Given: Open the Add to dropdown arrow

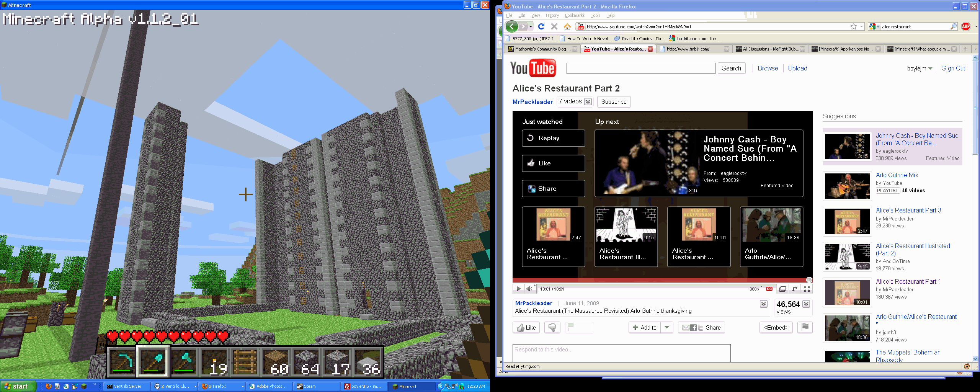Looking at the screenshot, I should pos(667,328).
